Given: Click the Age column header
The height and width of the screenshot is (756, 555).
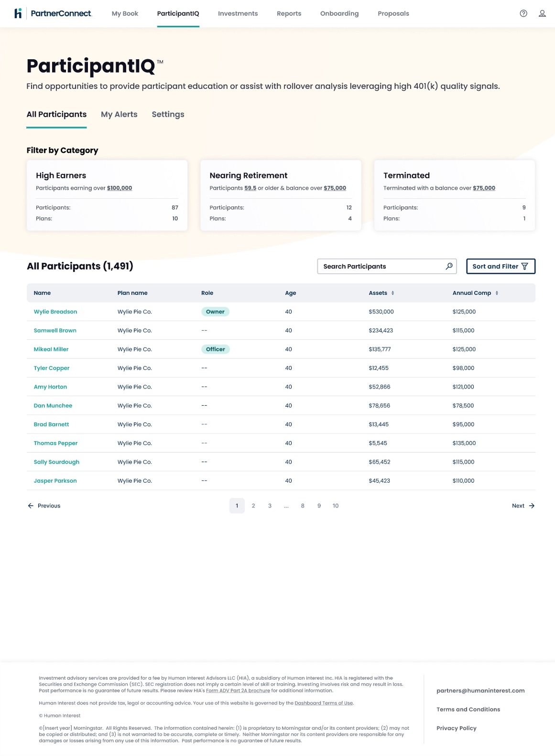Looking at the screenshot, I should click(291, 293).
